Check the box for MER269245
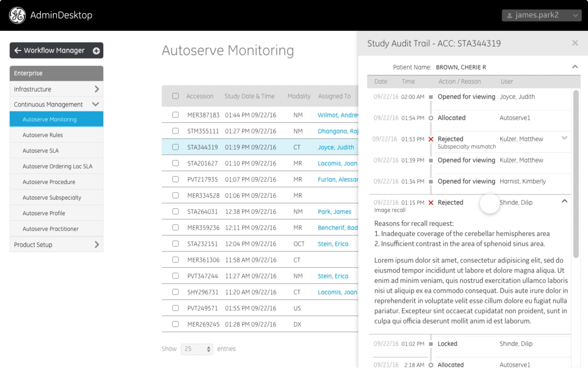 pyautogui.click(x=175, y=324)
